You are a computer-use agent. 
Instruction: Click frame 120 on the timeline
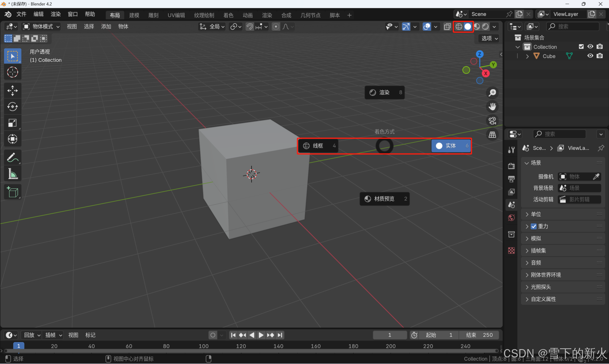(x=241, y=346)
